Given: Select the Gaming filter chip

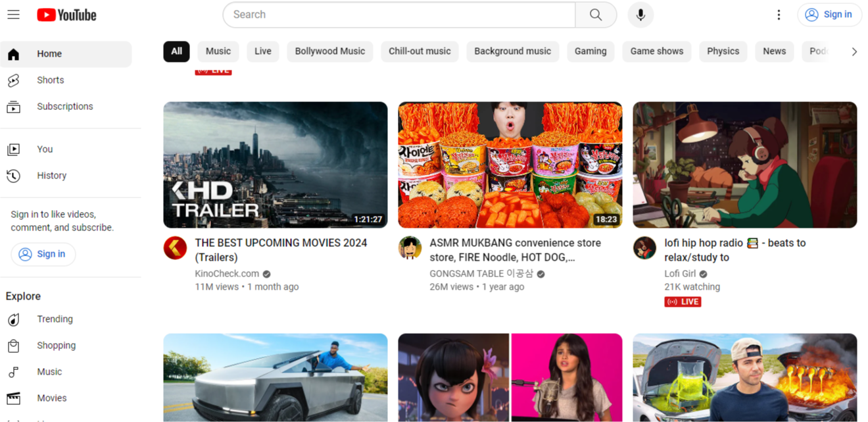Looking at the screenshot, I should pos(591,51).
